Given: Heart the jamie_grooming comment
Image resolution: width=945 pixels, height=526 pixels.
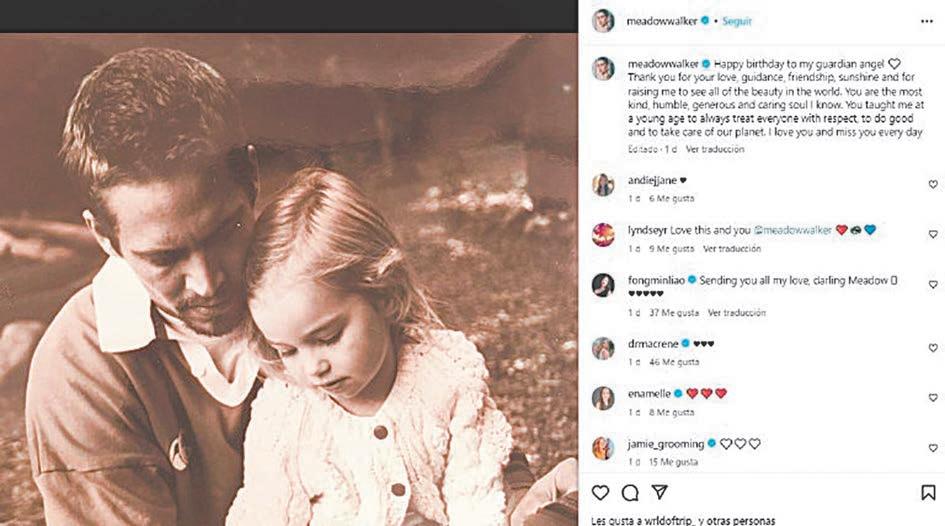Looking at the screenshot, I should pyautogui.click(x=932, y=448).
